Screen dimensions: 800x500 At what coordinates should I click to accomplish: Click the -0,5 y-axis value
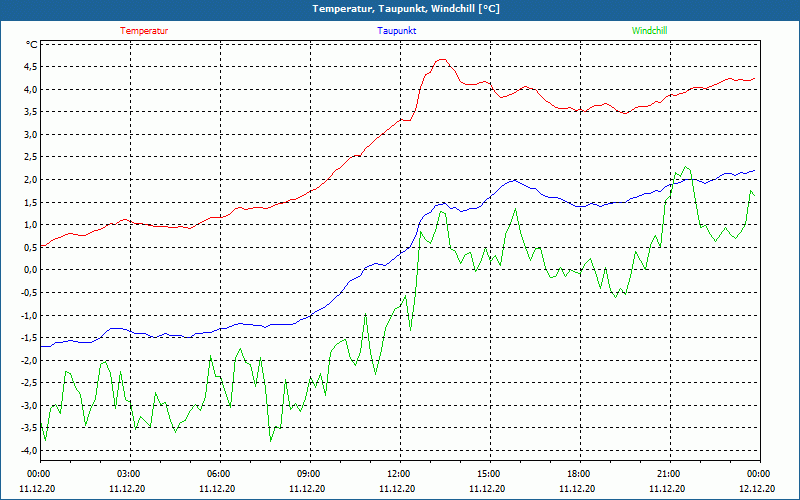29,293
